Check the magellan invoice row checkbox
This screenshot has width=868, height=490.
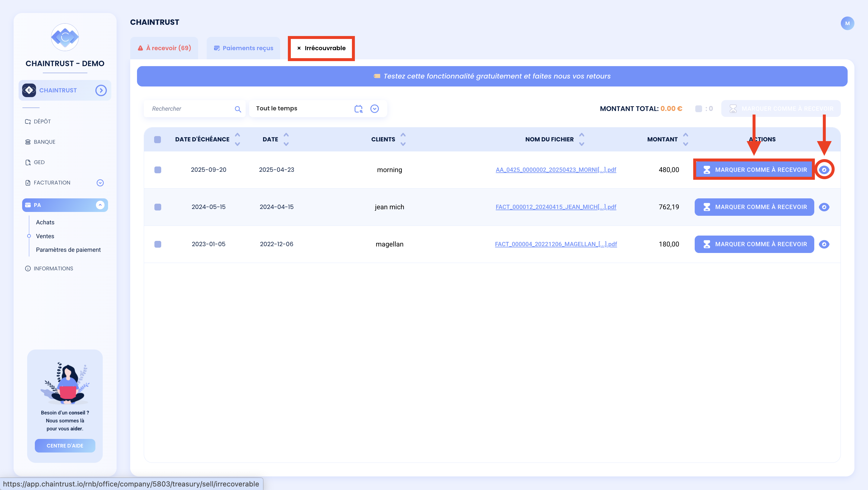(x=158, y=244)
